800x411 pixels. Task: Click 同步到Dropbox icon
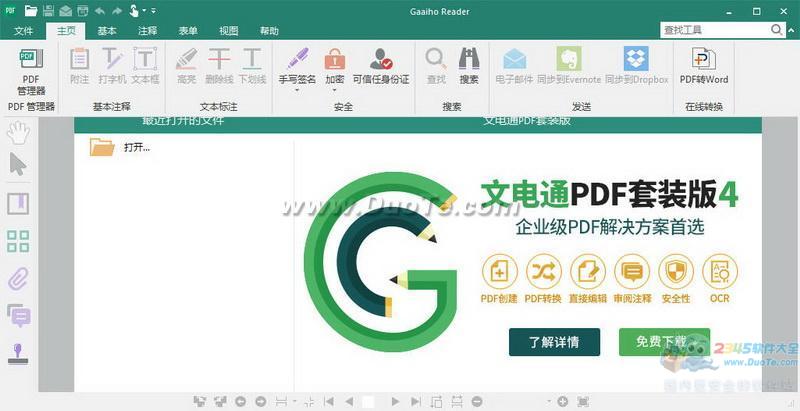636,59
